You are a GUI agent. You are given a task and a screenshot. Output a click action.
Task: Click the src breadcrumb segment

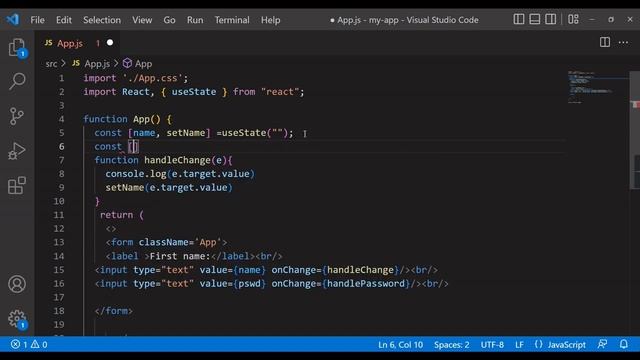[51, 64]
